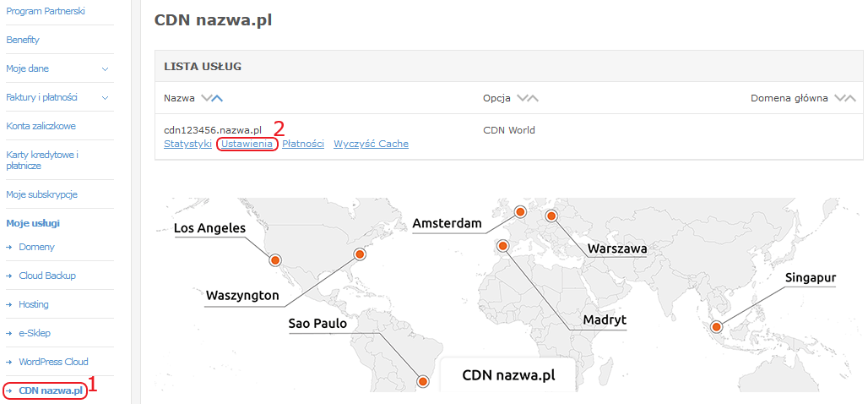868x404 pixels.
Task: Expand Faktury i płatności chevron
Action: pos(106,97)
